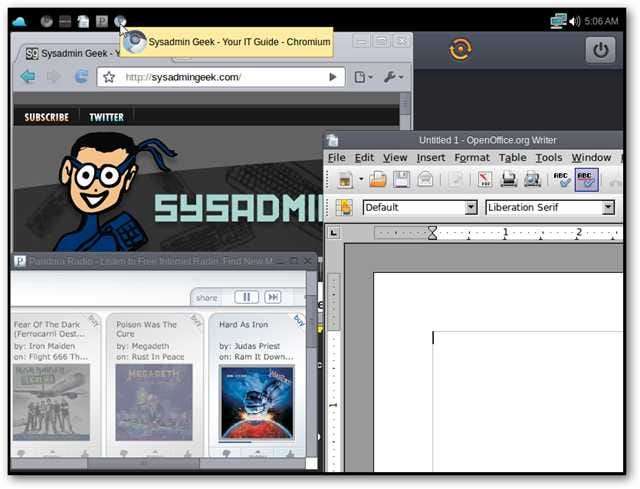The image size is (640, 489).
Task: Open the Window menu in Writer
Action: pyautogui.click(x=591, y=158)
